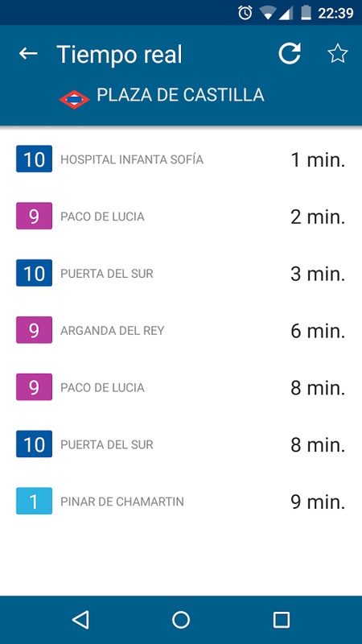Toggle the favorite star for this station

337,54
